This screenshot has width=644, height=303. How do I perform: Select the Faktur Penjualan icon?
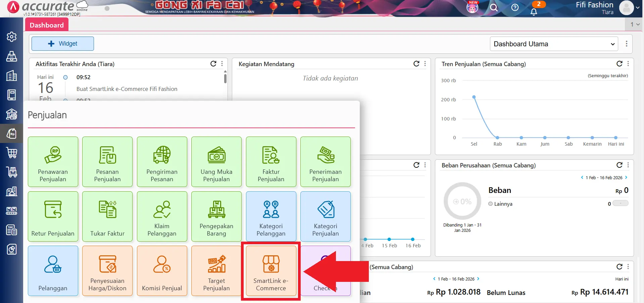[x=271, y=162]
